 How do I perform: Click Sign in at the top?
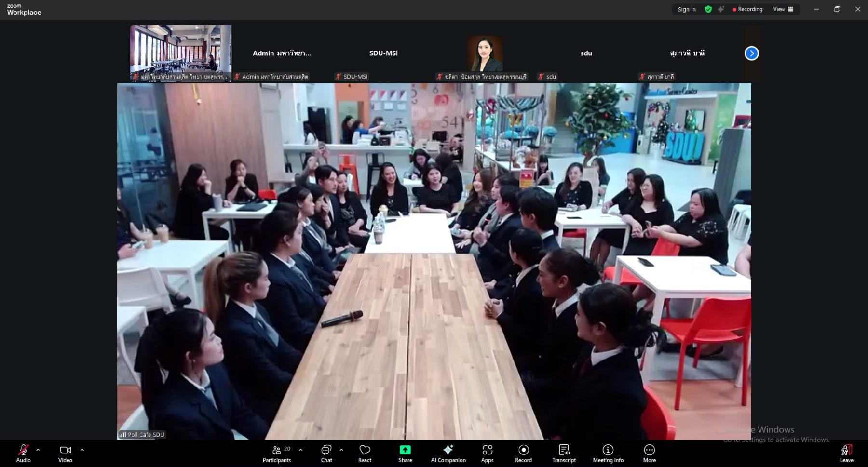[x=687, y=9]
